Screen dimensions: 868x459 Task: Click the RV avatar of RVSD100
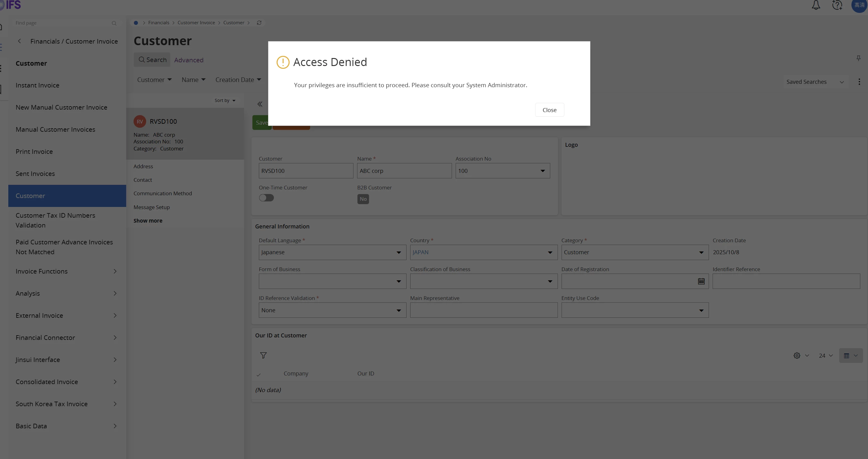pos(140,122)
